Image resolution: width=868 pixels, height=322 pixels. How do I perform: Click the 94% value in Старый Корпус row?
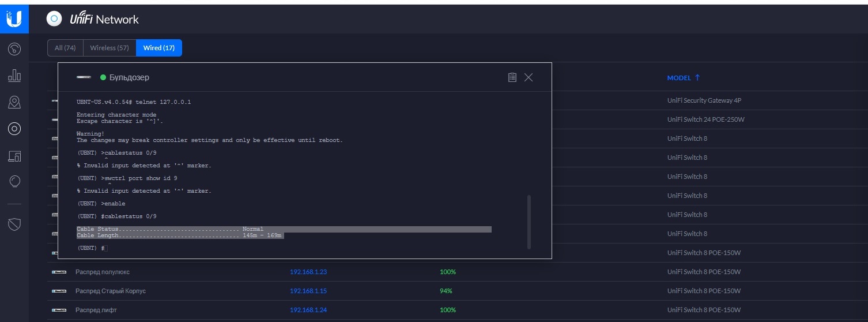coord(446,291)
